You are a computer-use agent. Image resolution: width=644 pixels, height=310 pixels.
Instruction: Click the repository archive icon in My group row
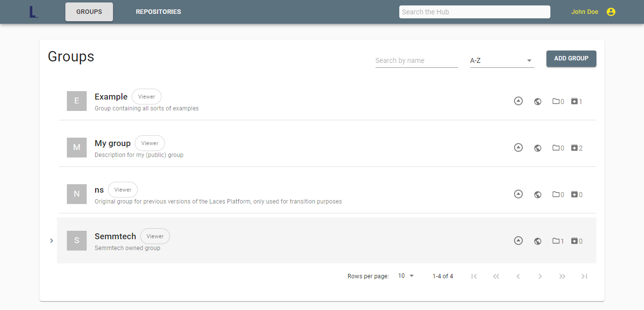[x=574, y=148]
